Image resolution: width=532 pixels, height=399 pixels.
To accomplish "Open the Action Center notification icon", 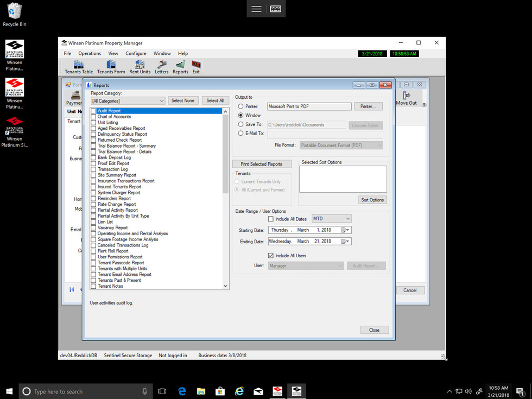I will click(520, 391).
